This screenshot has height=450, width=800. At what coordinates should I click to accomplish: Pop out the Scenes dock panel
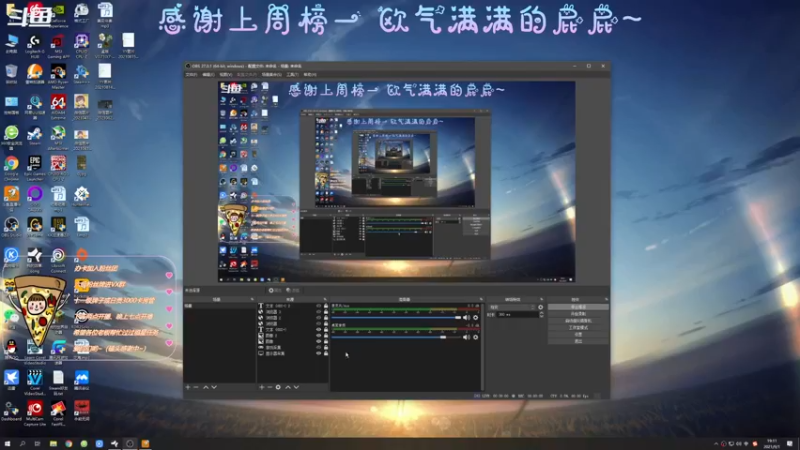tap(252, 299)
